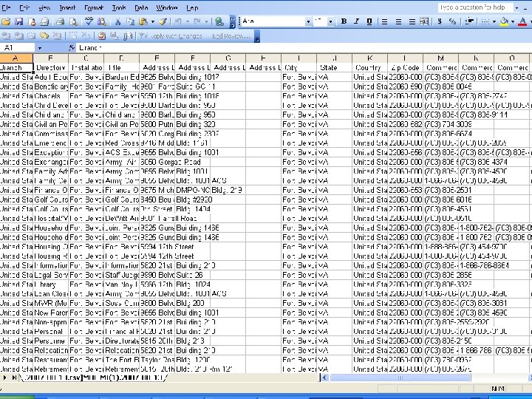Apply the red Font Color A

(x=523, y=21)
